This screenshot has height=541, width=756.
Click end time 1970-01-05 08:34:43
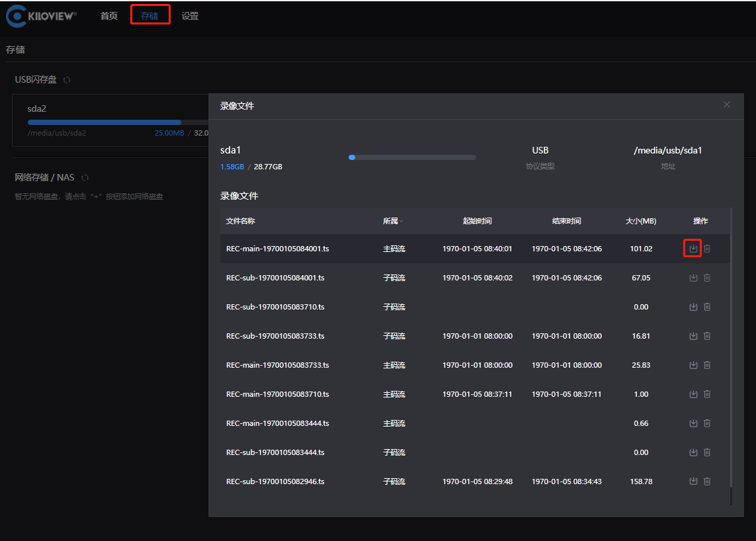pyautogui.click(x=567, y=481)
